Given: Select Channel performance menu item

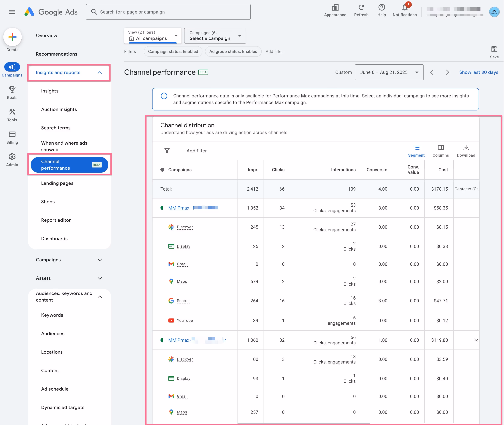Looking at the screenshot, I should (69, 165).
